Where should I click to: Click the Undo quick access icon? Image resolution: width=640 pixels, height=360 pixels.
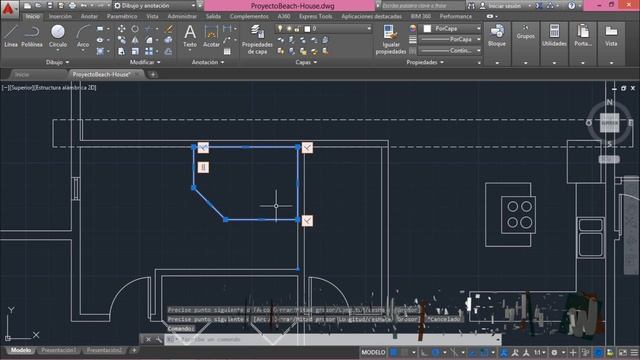pos(84,6)
